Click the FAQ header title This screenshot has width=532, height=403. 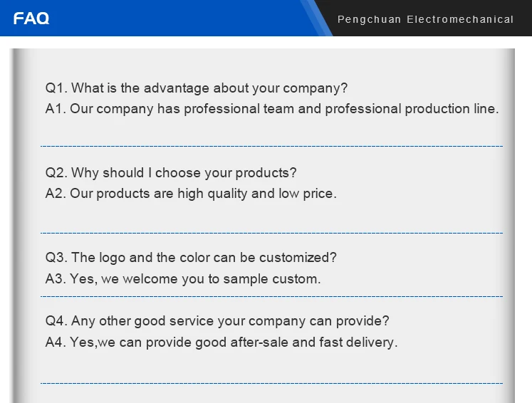[x=31, y=19]
